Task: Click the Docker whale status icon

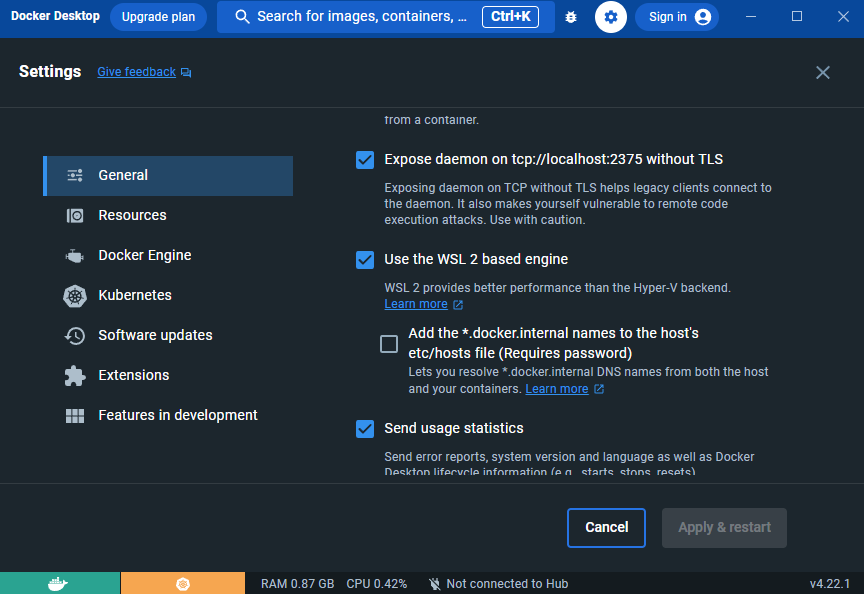Action: (x=58, y=584)
